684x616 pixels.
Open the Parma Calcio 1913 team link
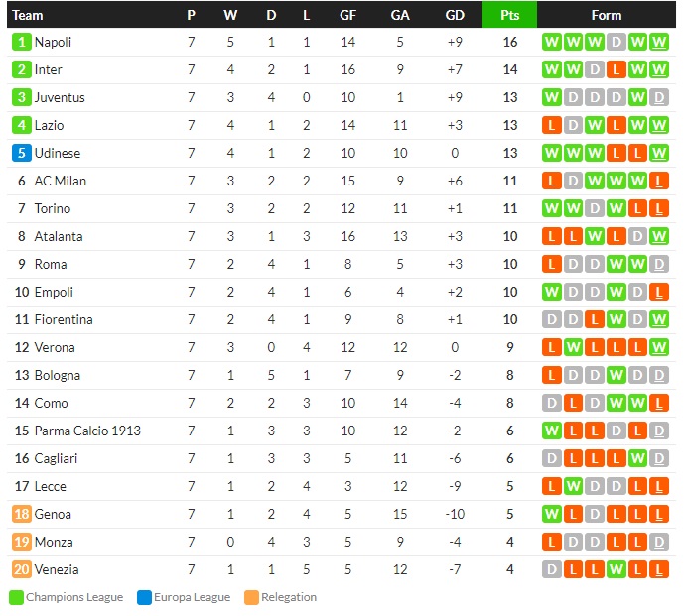87,431
